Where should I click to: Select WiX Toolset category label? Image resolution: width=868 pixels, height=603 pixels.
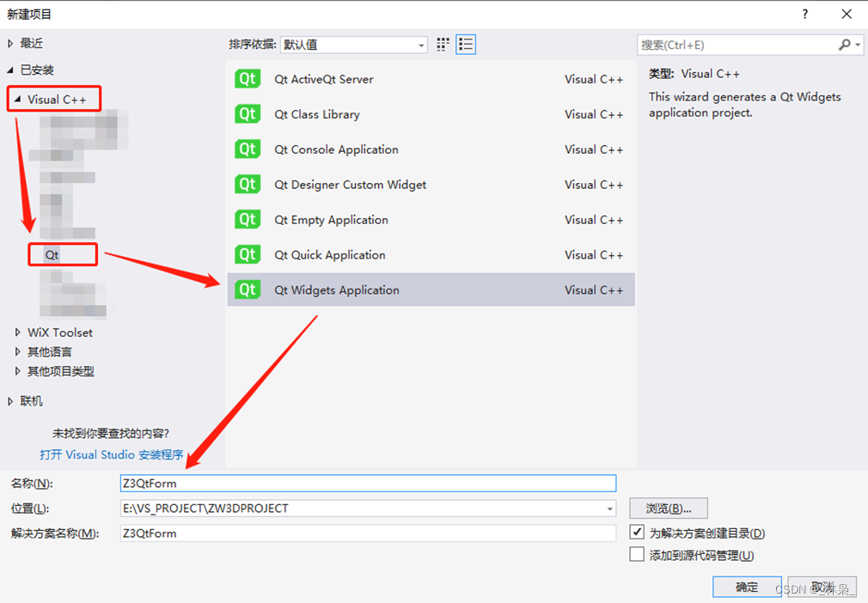60,332
